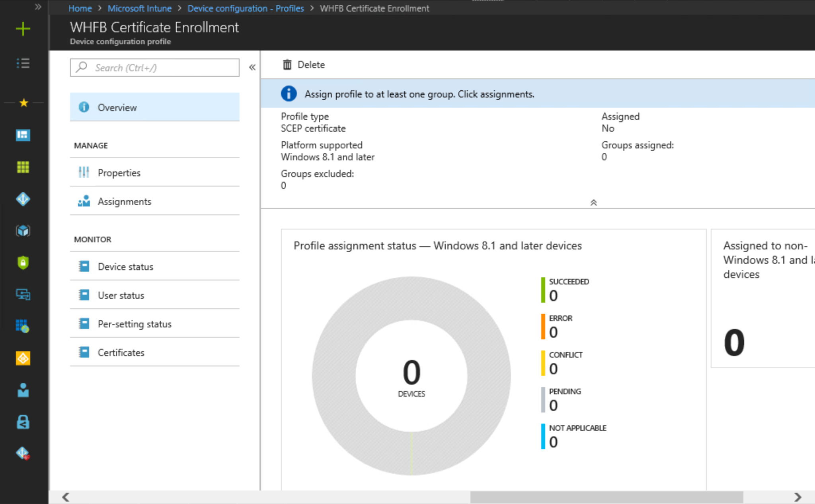Click Device configuration - Profiles breadcrumb
This screenshot has width=815, height=504.
click(246, 8)
